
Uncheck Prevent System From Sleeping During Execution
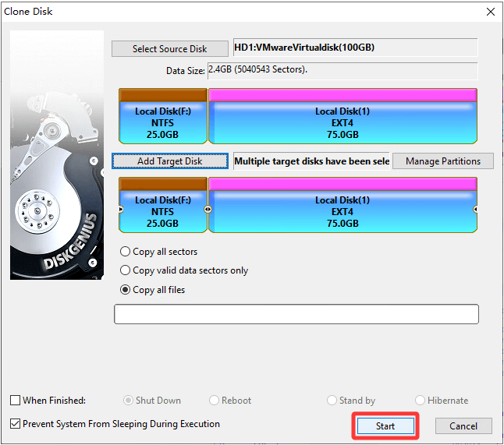16,425
